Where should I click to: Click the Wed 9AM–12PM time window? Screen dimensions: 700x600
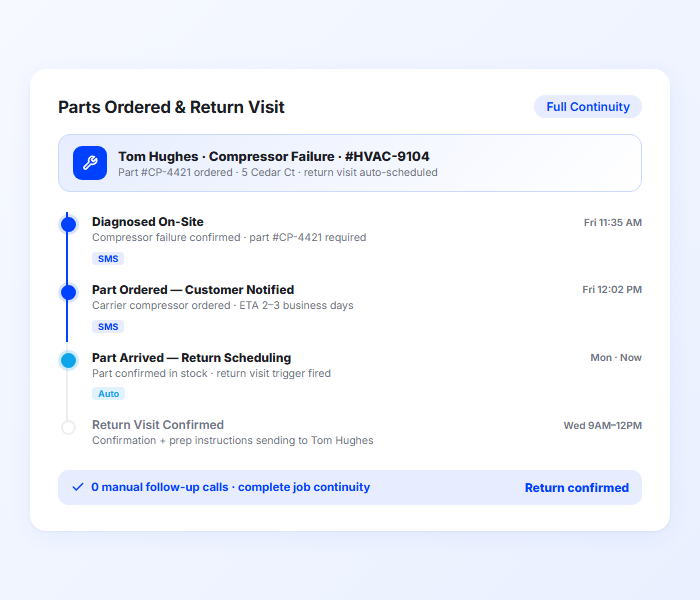[x=602, y=425]
